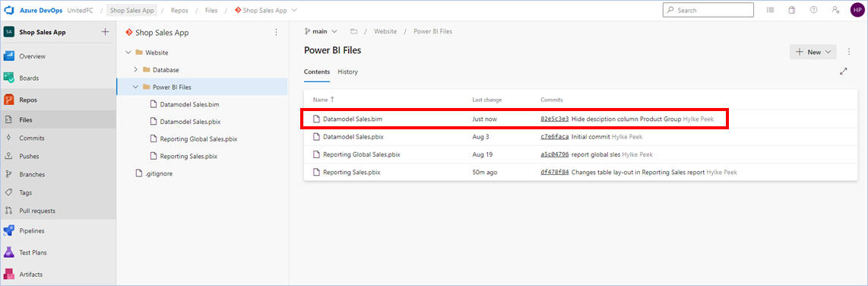Click 'Hide desciption column Product Group' commit message

click(626, 119)
